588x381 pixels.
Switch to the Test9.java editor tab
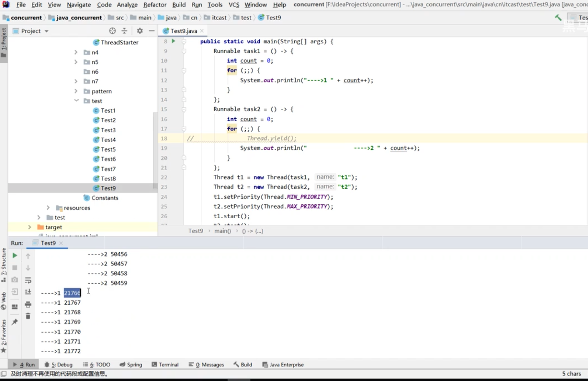[184, 31]
